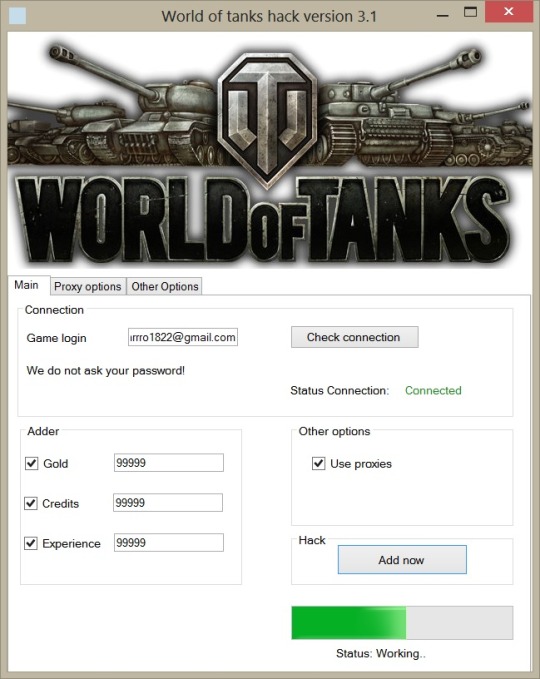Toggle the Use proxies checkbox
The height and width of the screenshot is (679, 540).
click(318, 463)
